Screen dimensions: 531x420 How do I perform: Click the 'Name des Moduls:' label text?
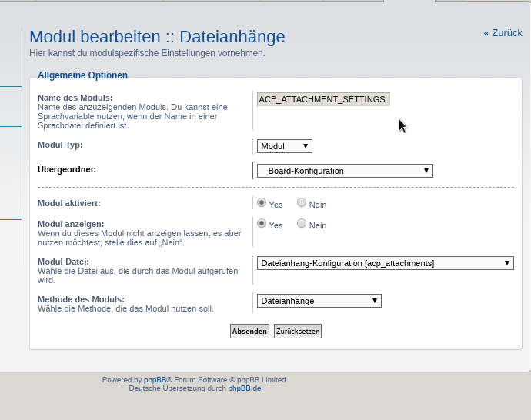(75, 98)
